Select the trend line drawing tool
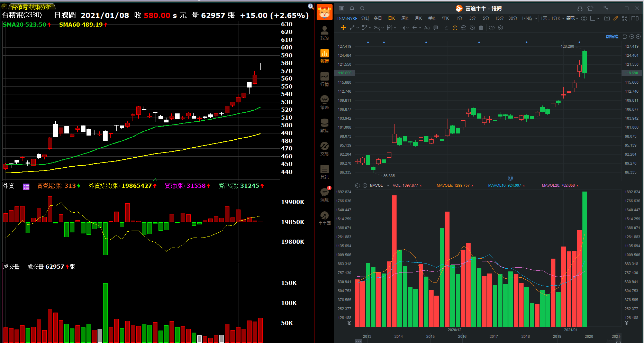The height and width of the screenshot is (343, 644). [x=352, y=28]
